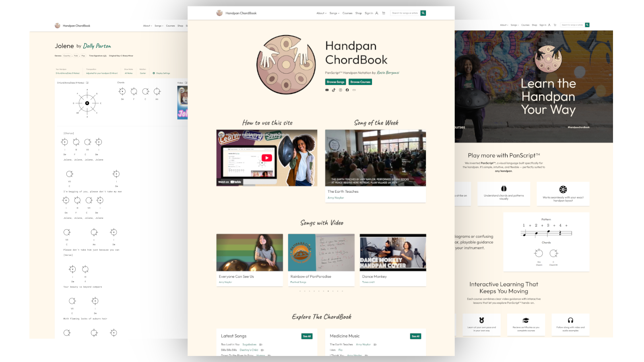644x362 pixels.
Task: Go to the Courses menu item
Action: [x=347, y=13]
